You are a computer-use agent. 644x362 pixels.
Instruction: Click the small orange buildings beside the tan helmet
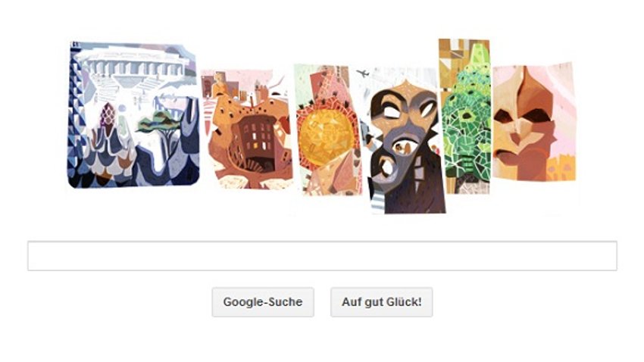tap(560, 169)
